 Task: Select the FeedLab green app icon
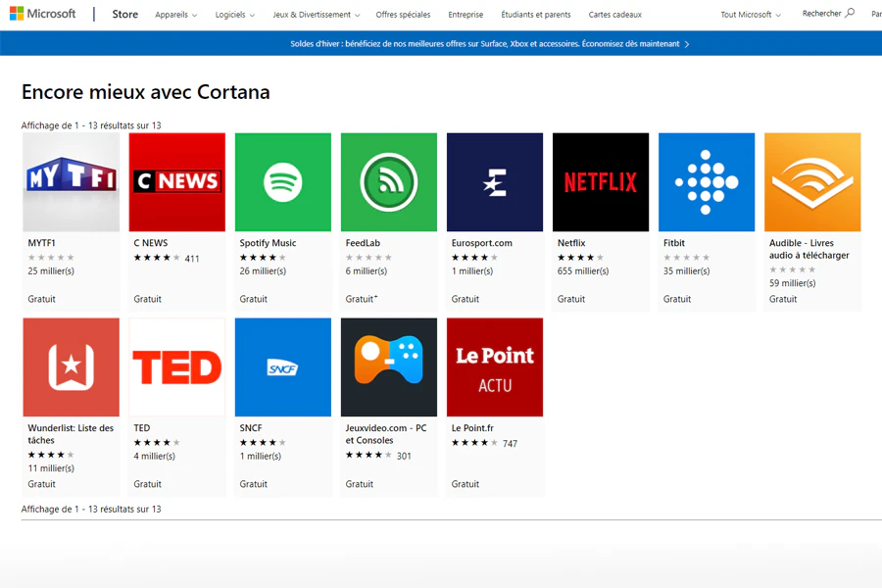click(x=389, y=182)
